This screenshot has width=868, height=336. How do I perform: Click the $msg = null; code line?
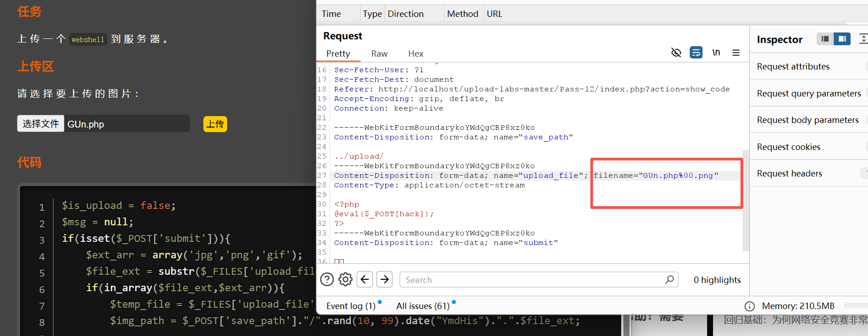click(x=97, y=222)
